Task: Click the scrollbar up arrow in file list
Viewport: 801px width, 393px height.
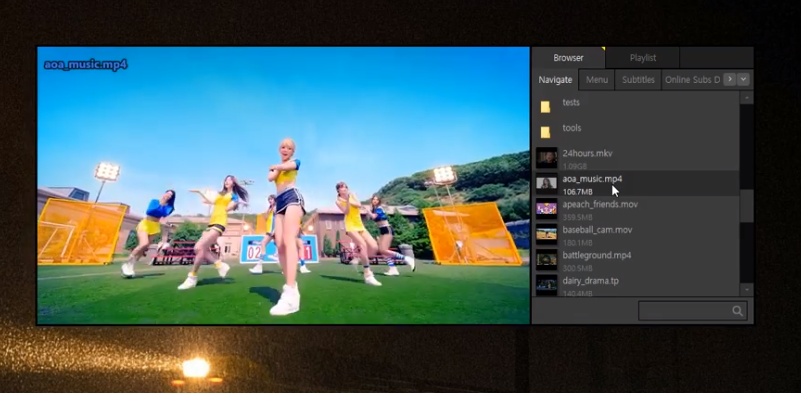Action: [x=746, y=98]
